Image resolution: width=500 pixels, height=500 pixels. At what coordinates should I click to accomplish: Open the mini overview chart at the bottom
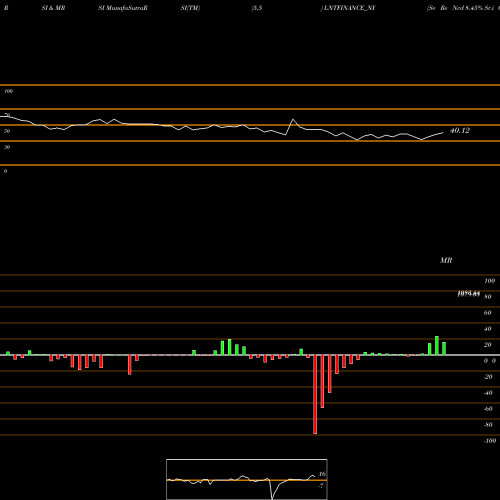[x=247, y=479]
